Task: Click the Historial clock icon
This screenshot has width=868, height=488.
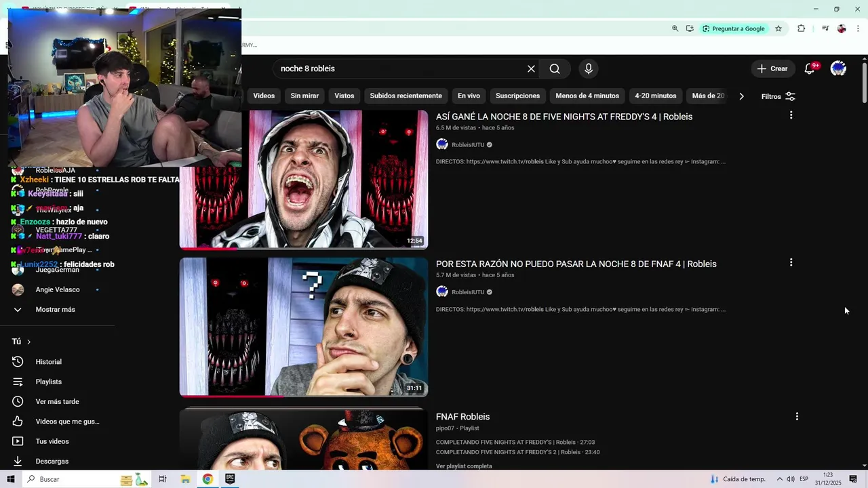Action: tap(18, 362)
